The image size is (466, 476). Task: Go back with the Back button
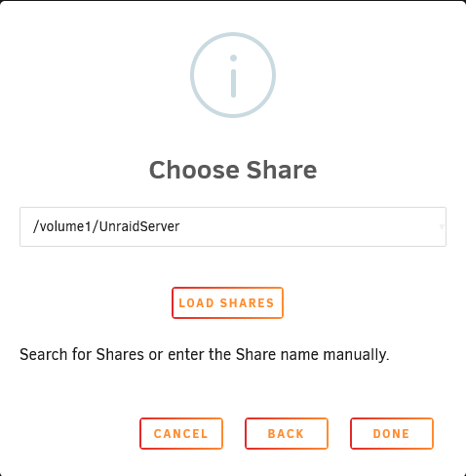tap(287, 433)
